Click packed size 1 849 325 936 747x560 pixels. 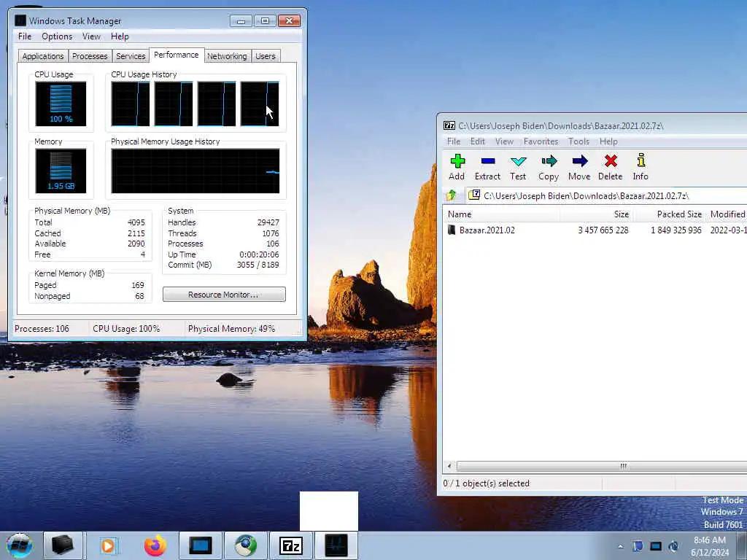[x=676, y=230]
